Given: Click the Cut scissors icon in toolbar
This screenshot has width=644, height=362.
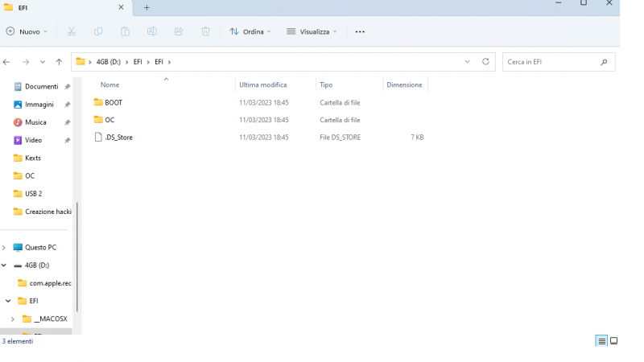Looking at the screenshot, I should pyautogui.click(x=72, y=31).
